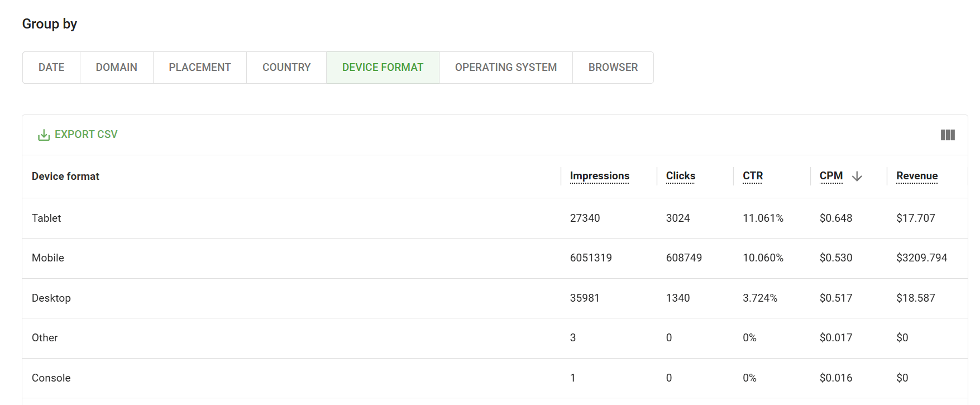Viewport: 980px width, 405px height.
Task: Select the Tablet row label
Action: tap(46, 218)
